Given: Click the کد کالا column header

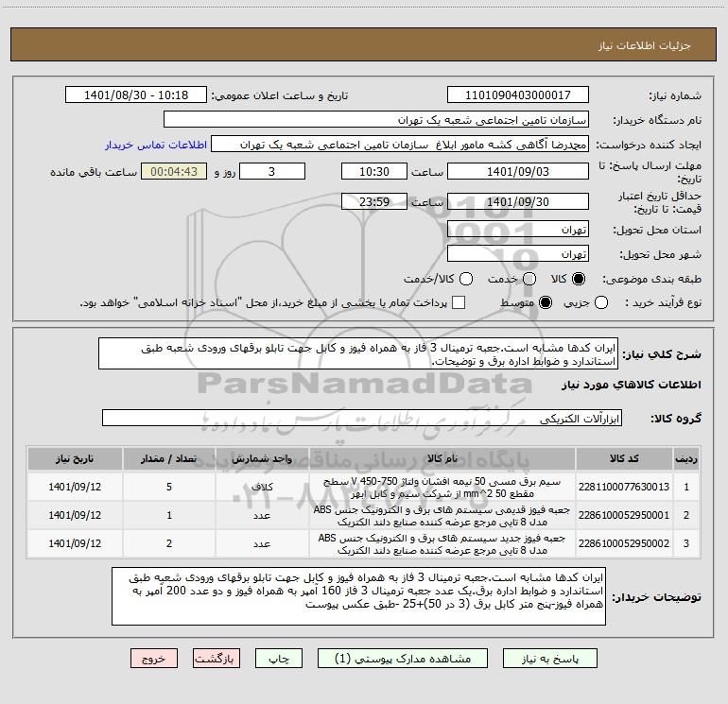Looking at the screenshot, I should [x=624, y=458].
